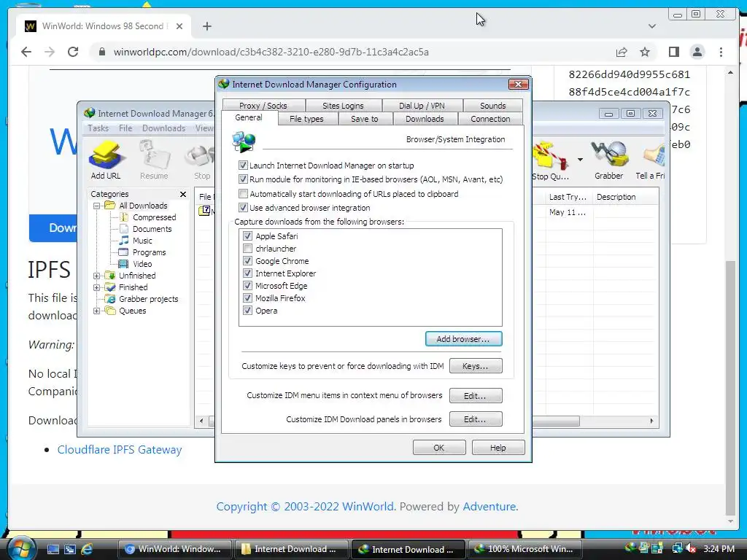This screenshot has height=560, width=747.
Task: Open the Grabber tool in IDM toolbar
Action: click(x=608, y=160)
